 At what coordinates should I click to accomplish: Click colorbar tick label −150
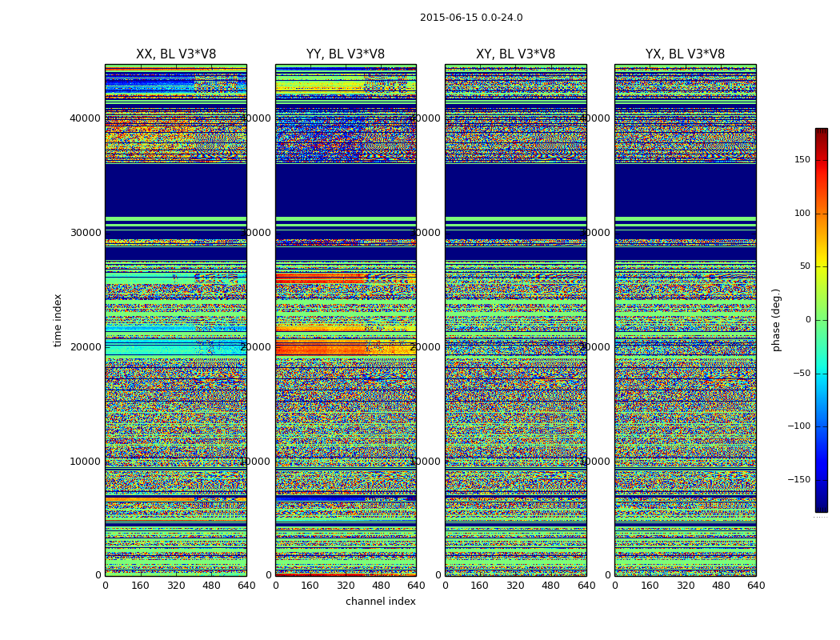click(x=799, y=480)
